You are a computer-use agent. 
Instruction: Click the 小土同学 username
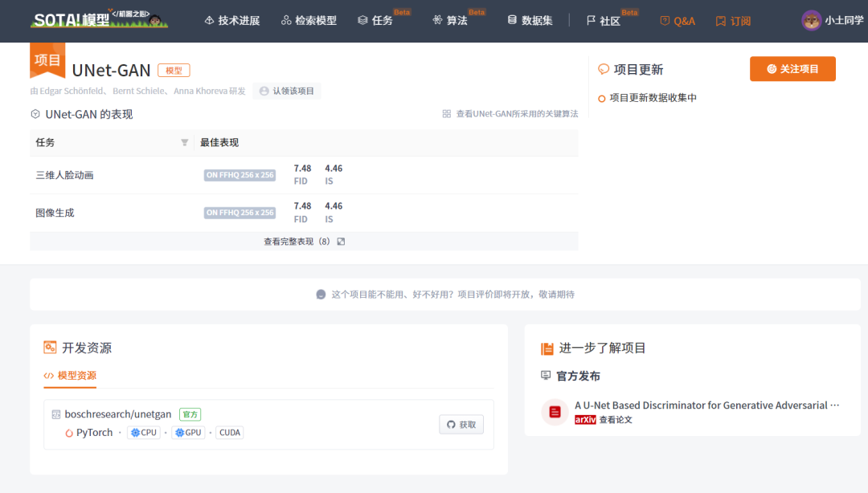(844, 20)
